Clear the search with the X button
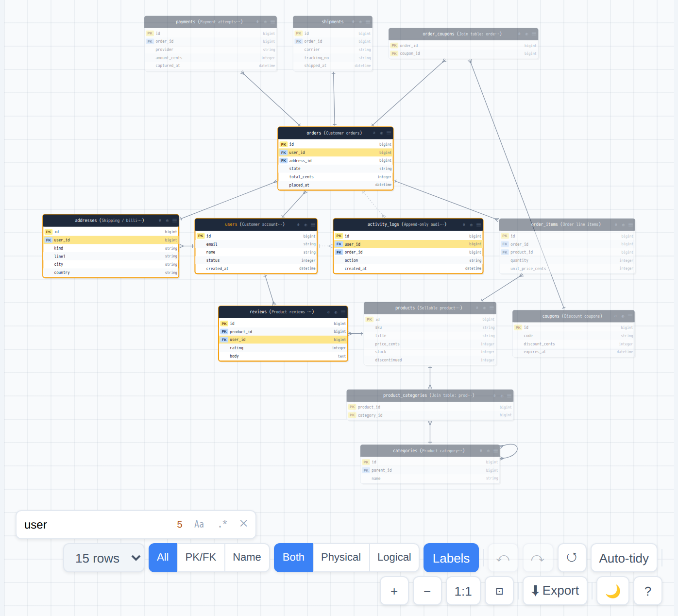678x616 pixels. 244,524
